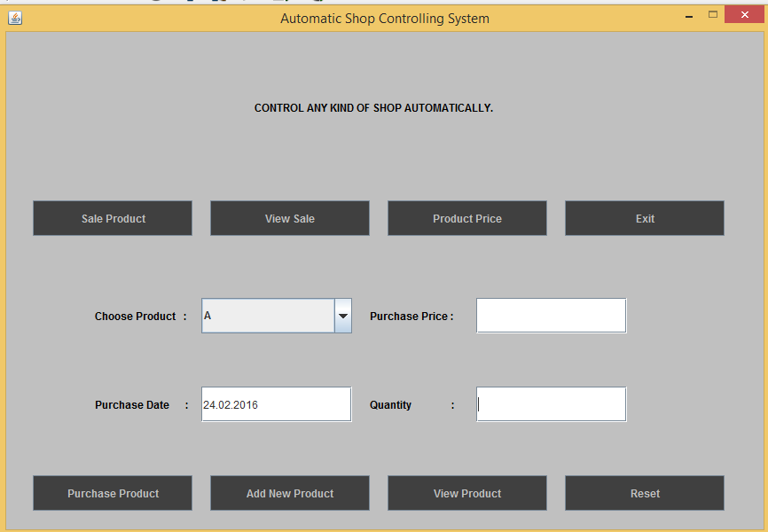
Task: Click the combo box arrow next to product A
Action: [342, 315]
